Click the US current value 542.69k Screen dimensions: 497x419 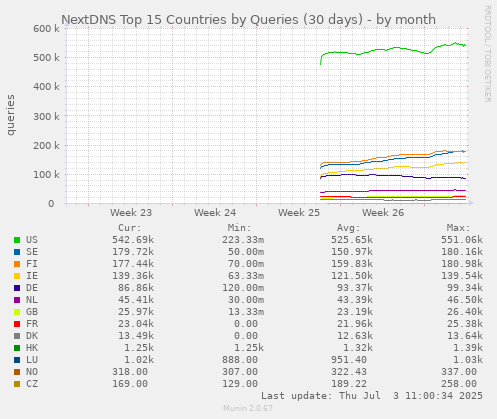point(133,240)
